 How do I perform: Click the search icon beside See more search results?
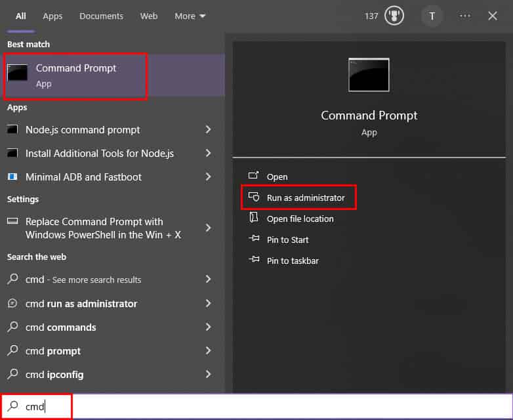(12, 279)
